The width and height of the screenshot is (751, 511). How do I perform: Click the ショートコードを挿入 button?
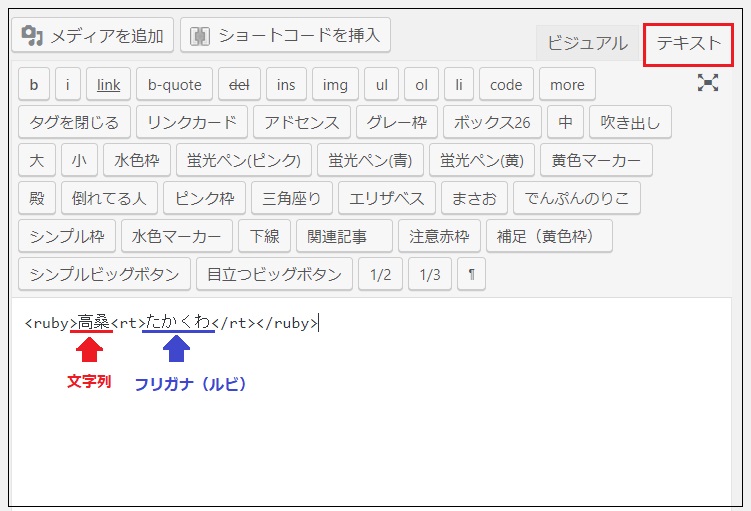click(285, 35)
